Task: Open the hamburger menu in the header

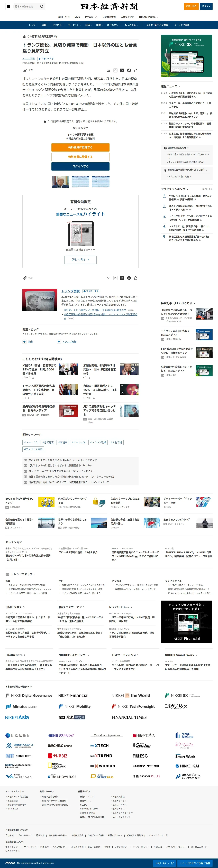Action: click(8, 6)
